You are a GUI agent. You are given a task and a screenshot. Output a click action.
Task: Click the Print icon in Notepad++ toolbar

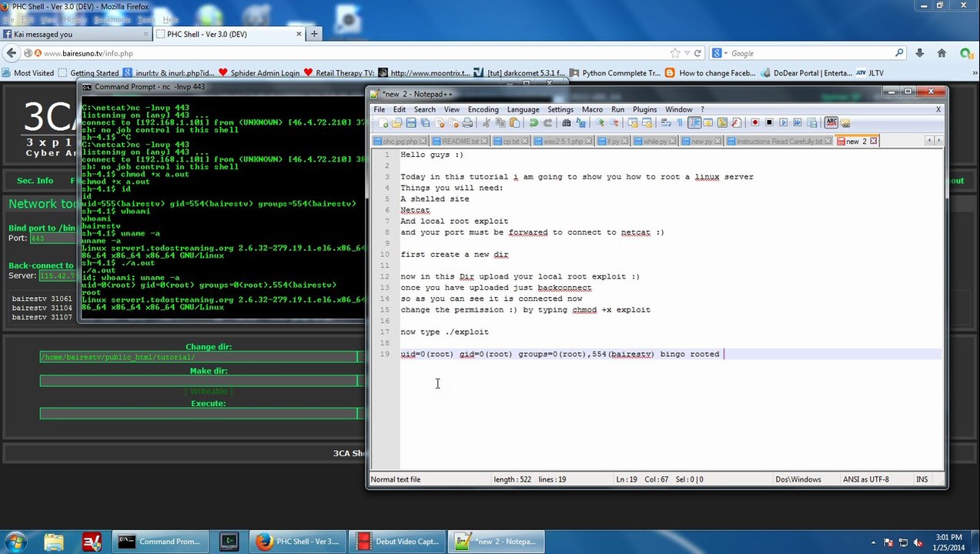coord(467,122)
